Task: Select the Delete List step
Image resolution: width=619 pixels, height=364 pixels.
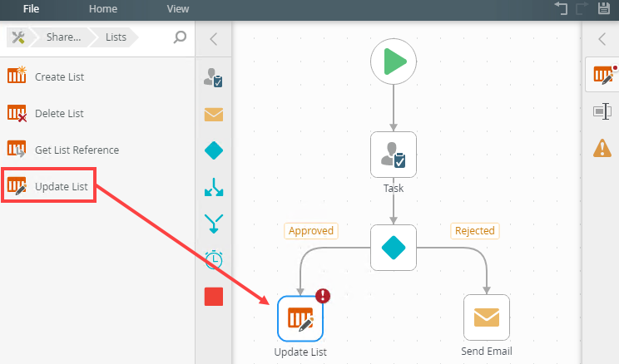Action: click(x=59, y=114)
